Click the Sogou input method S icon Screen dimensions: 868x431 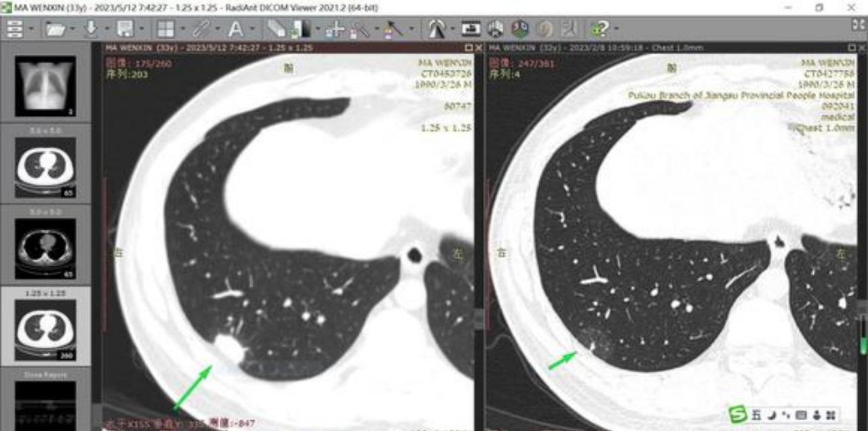click(738, 414)
